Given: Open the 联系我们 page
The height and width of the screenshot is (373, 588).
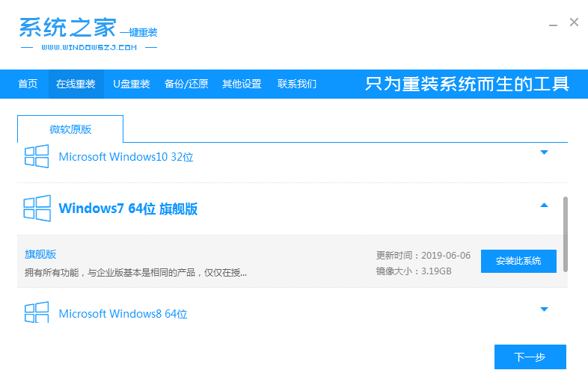Looking at the screenshot, I should (297, 84).
